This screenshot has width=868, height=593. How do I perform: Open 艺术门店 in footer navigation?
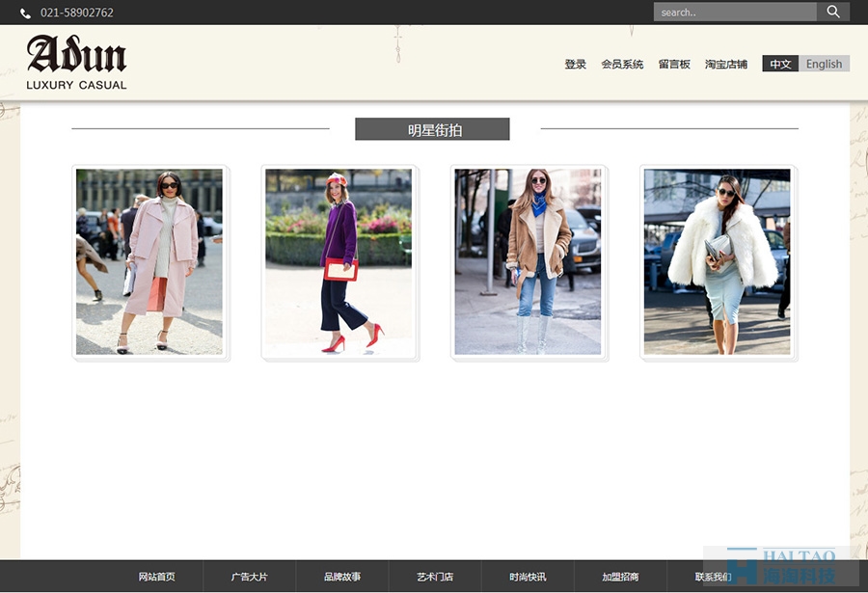435,577
